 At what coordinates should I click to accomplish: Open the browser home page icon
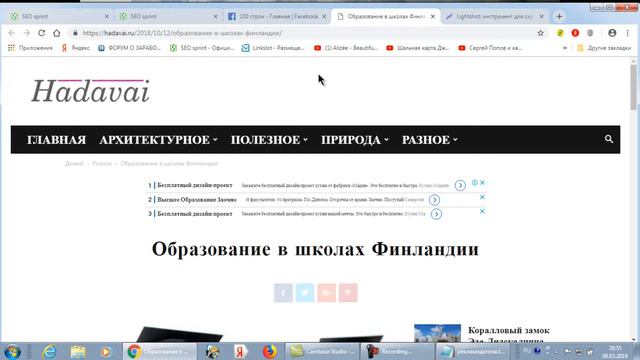click(57, 33)
